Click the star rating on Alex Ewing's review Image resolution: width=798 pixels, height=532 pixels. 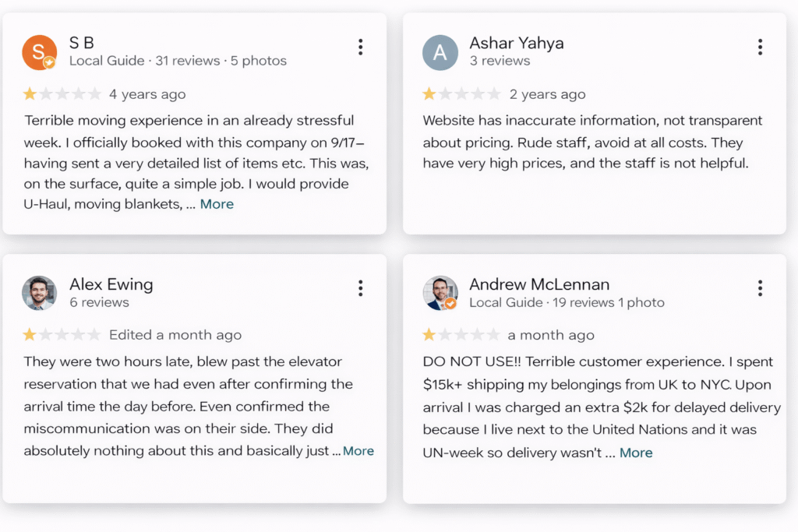tap(62, 335)
